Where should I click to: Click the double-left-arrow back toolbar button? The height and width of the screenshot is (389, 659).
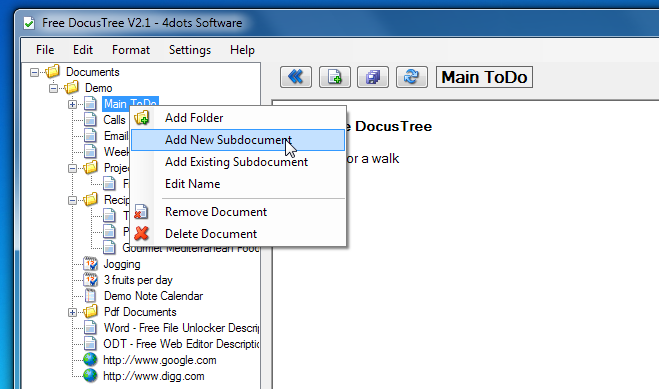coord(296,77)
